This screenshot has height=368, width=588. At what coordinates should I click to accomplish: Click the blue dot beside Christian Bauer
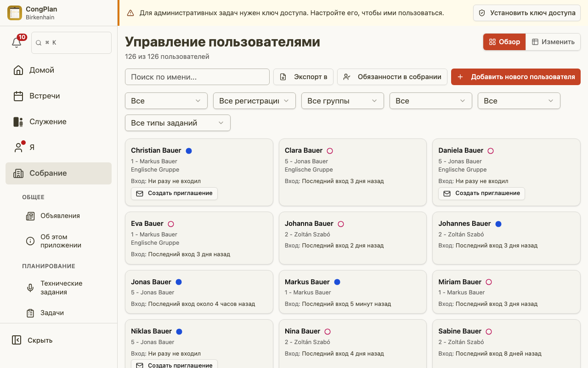189,151
